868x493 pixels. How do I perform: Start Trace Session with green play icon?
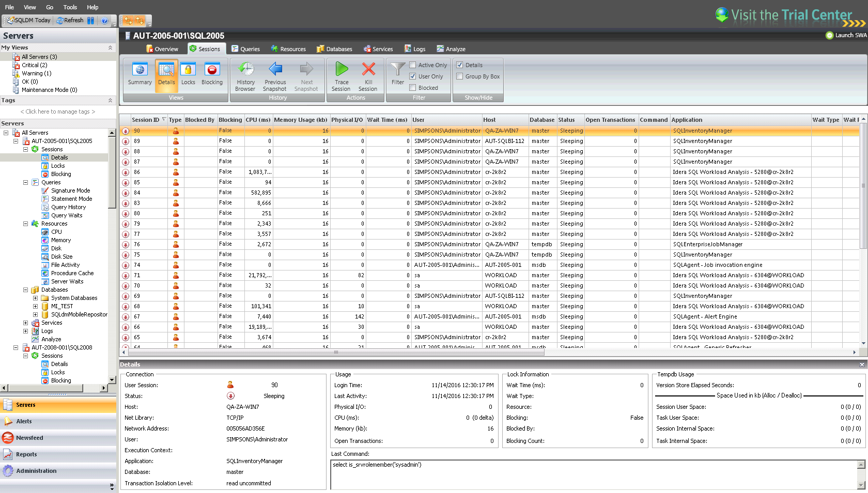(x=342, y=70)
